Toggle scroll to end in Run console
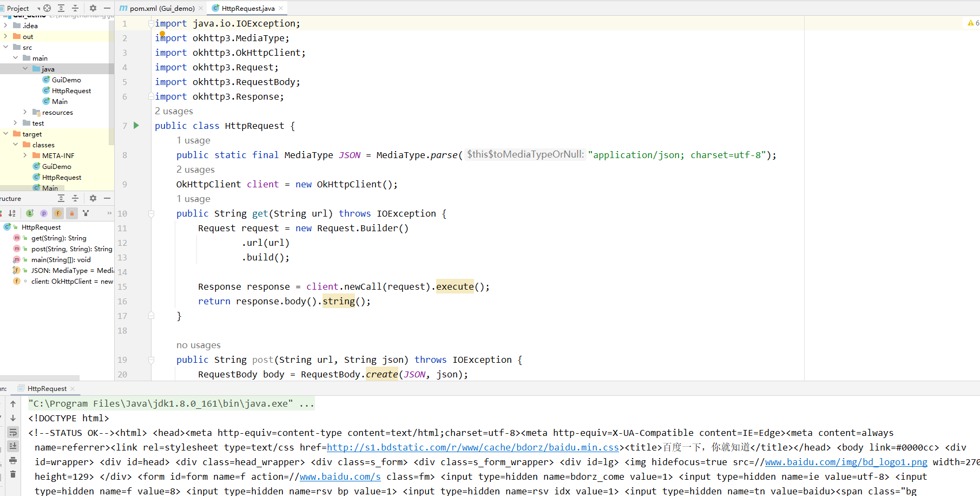The image size is (980, 496). pyautogui.click(x=13, y=446)
